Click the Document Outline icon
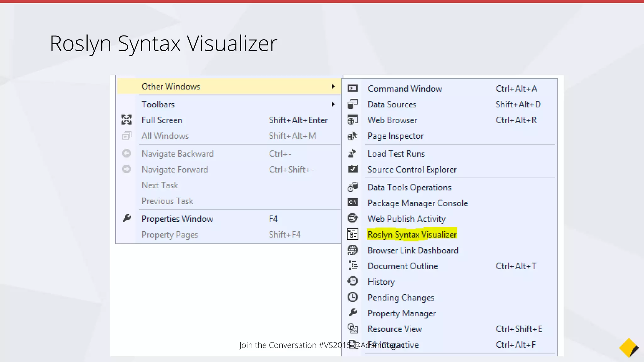Viewport: 644px width, 362px height. 353,266
